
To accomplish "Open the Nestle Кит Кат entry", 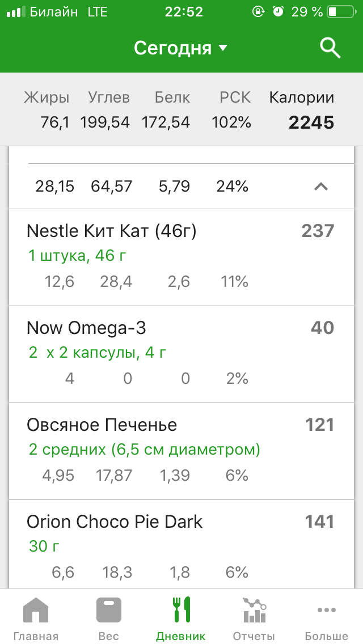I will (181, 257).
